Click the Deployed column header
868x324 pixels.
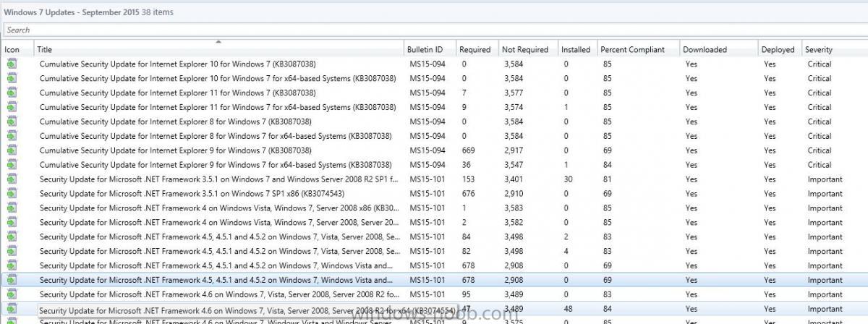tap(780, 49)
